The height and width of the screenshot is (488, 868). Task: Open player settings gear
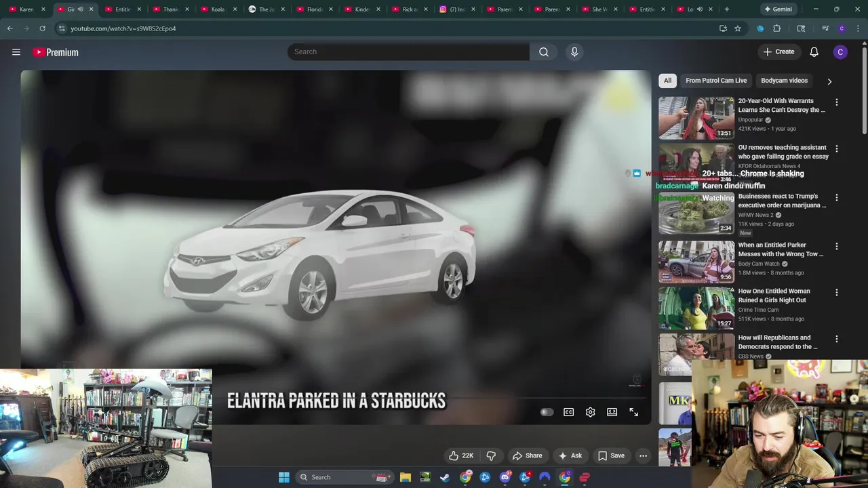(x=590, y=412)
